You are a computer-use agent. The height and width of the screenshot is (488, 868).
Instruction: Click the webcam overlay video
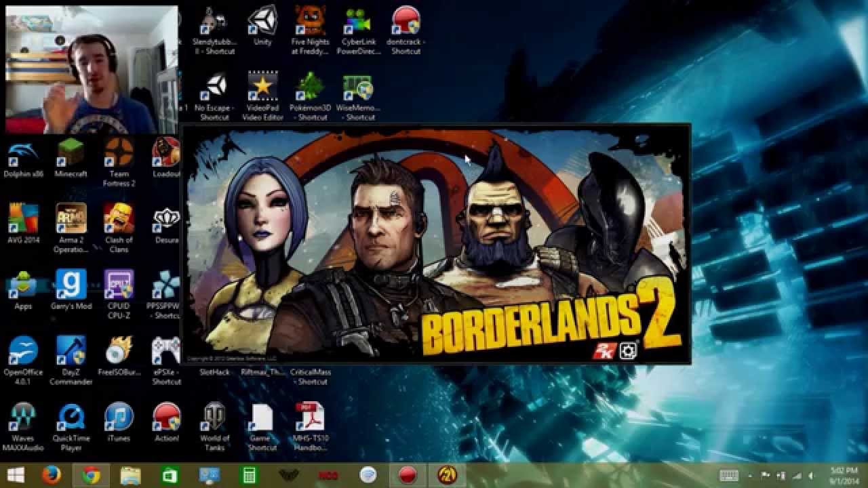92,70
